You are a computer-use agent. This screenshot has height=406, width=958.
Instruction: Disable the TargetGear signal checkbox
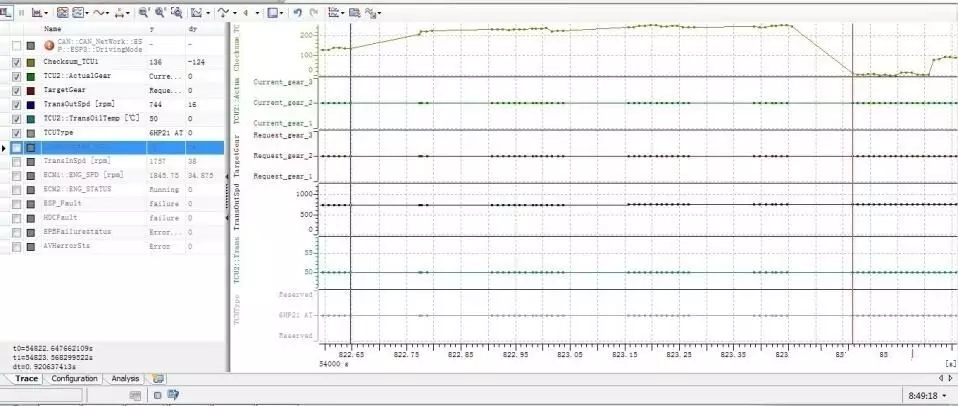15,90
